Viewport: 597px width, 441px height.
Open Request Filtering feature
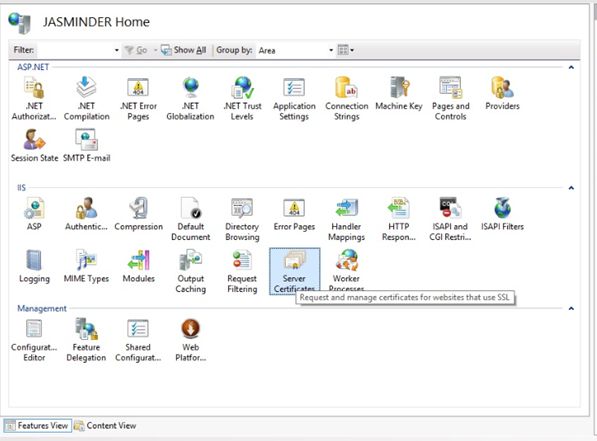(x=242, y=271)
